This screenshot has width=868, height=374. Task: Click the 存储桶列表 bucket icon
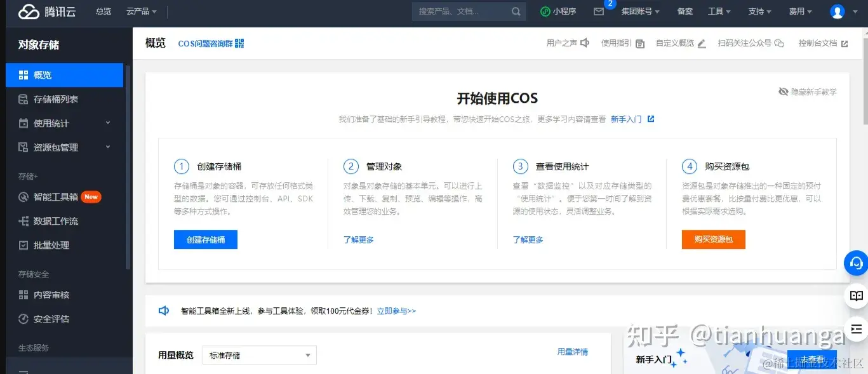23,99
